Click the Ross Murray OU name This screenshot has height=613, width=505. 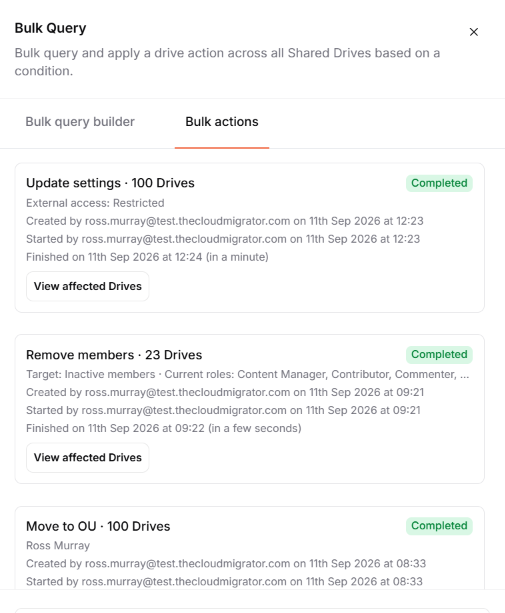(x=58, y=546)
